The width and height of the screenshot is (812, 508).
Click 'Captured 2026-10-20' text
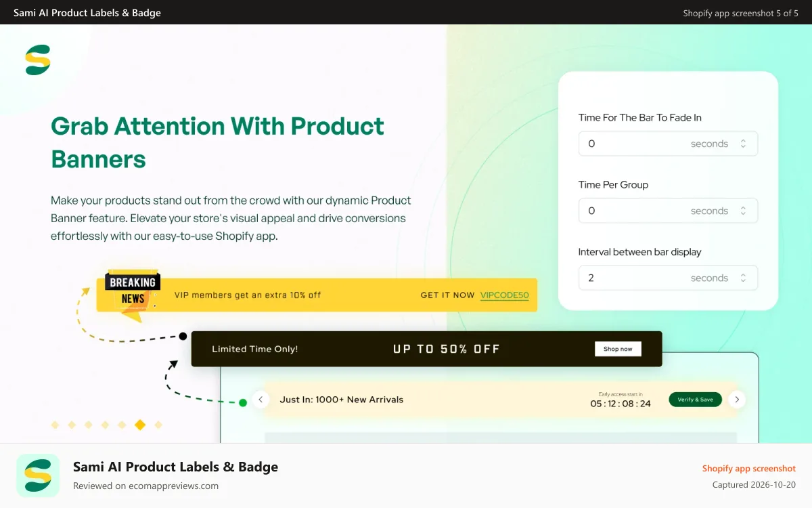(754, 485)
